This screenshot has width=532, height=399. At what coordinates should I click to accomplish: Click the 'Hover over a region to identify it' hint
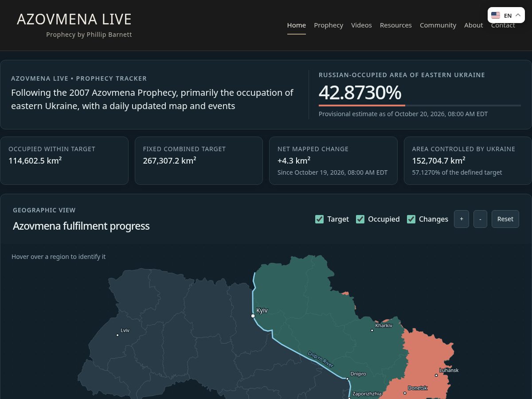59,257
